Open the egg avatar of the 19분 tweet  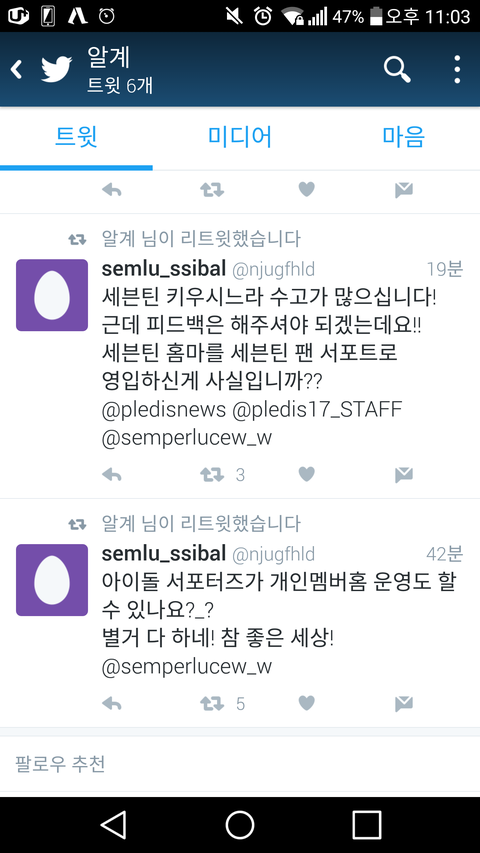tap(52, 295)
